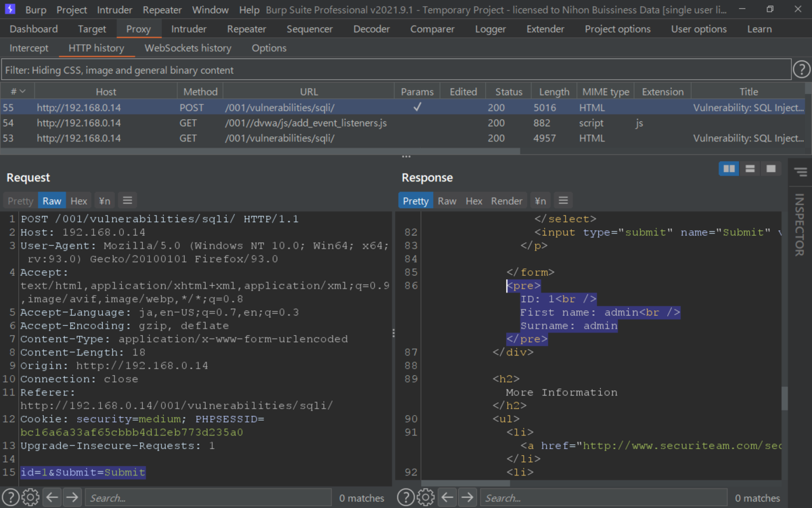812x508 pixels.
Task: Select Request Raw view
Action: pos(52,200)
